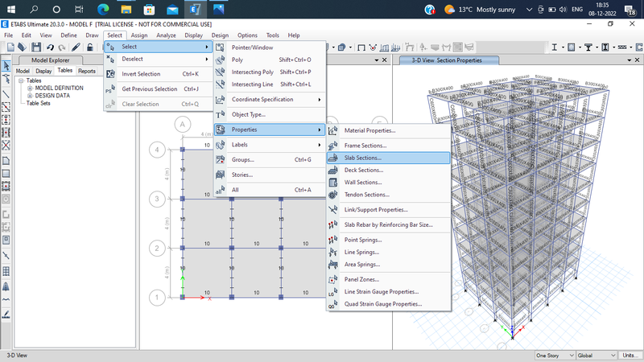Image resolution: width=644 pixels, height=362 pixels.
Task: Expand the Coordinate Specification submenu
Action: click(x=270, y=99)
